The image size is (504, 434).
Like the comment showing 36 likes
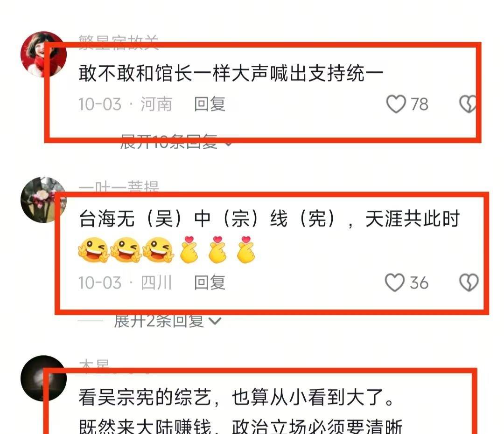point(395,282)
